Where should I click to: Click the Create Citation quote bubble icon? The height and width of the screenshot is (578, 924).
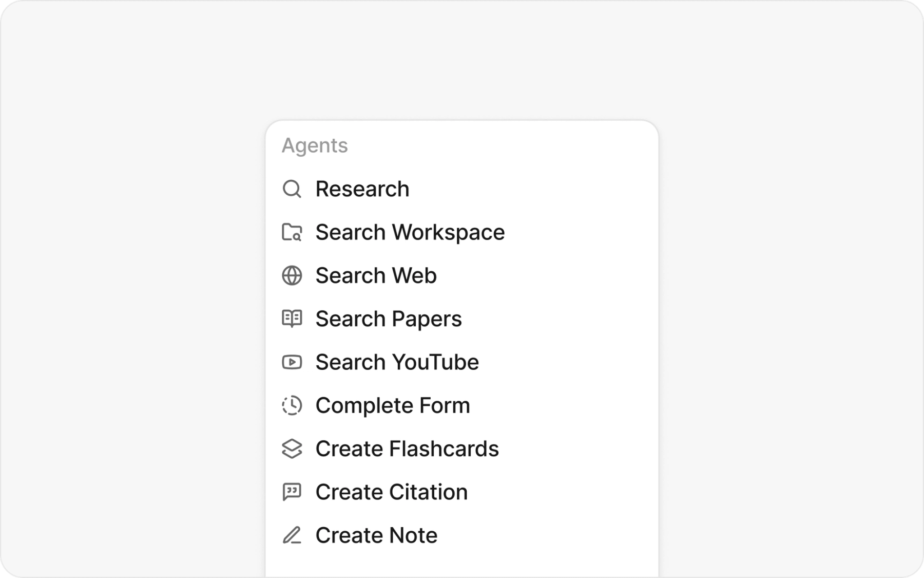(x=292, y=492)
